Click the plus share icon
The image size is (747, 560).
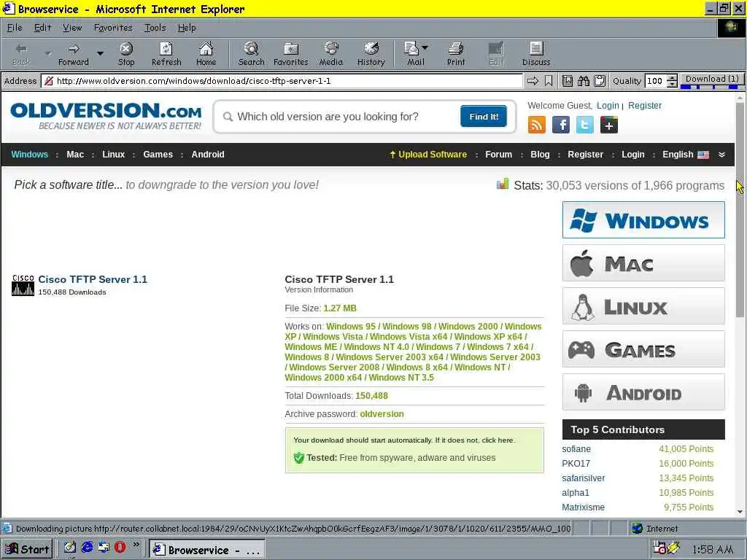(x=609, y=125)
